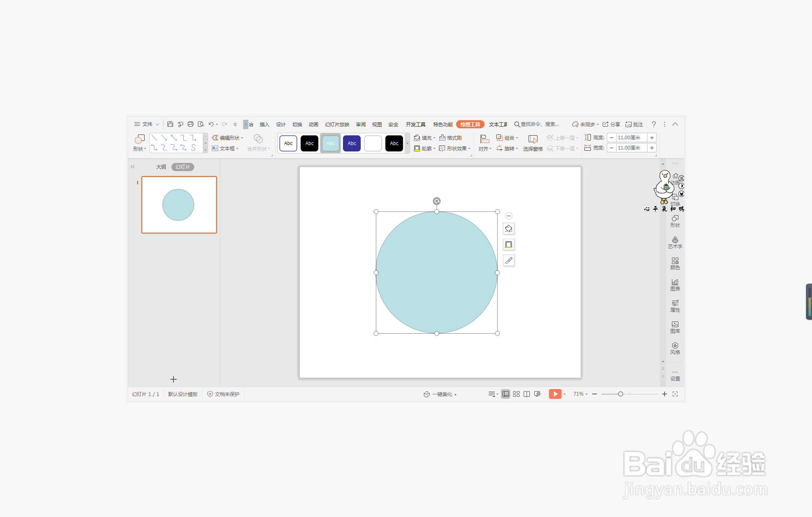Open the 插入 Insert tab

click(265, 125)
